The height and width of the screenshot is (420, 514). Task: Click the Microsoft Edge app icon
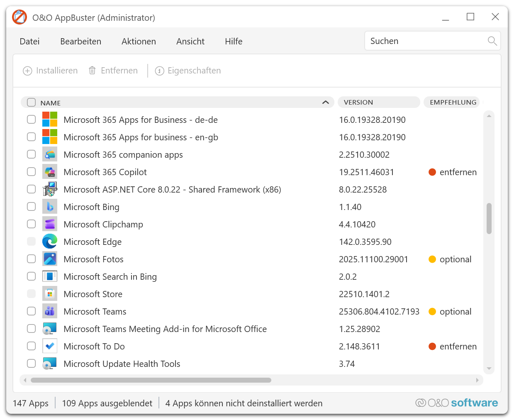[50, 242]
